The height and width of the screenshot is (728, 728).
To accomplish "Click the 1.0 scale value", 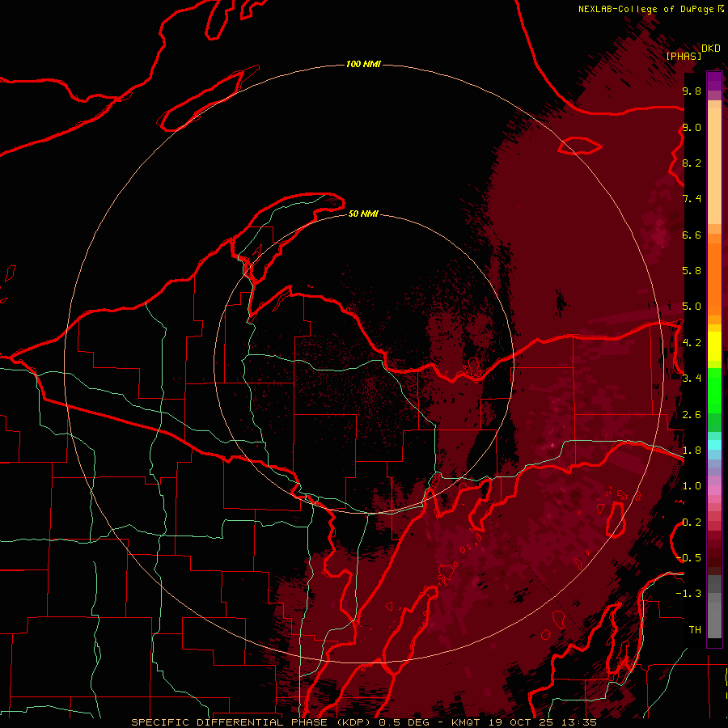I will coord(692,486).
